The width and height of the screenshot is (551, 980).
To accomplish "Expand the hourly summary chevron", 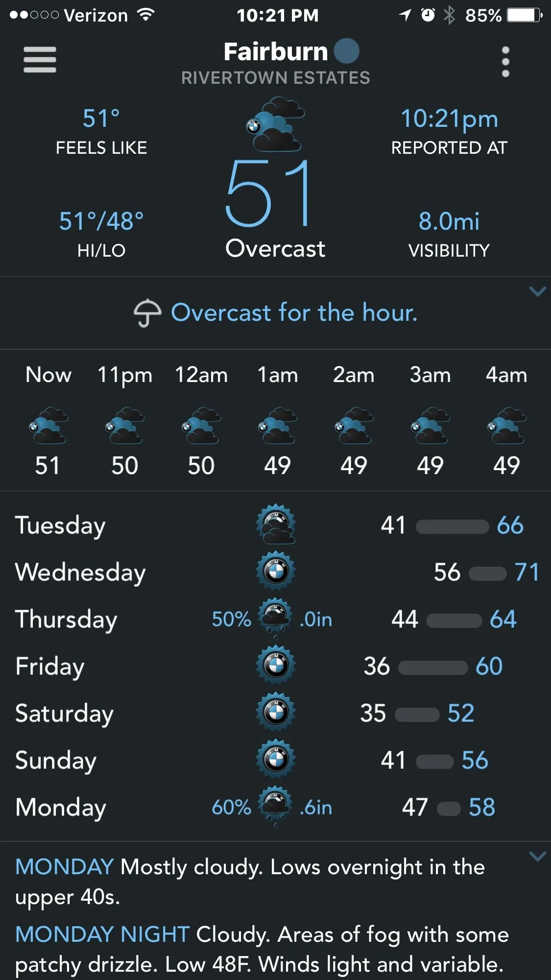I will pos(537,292).
